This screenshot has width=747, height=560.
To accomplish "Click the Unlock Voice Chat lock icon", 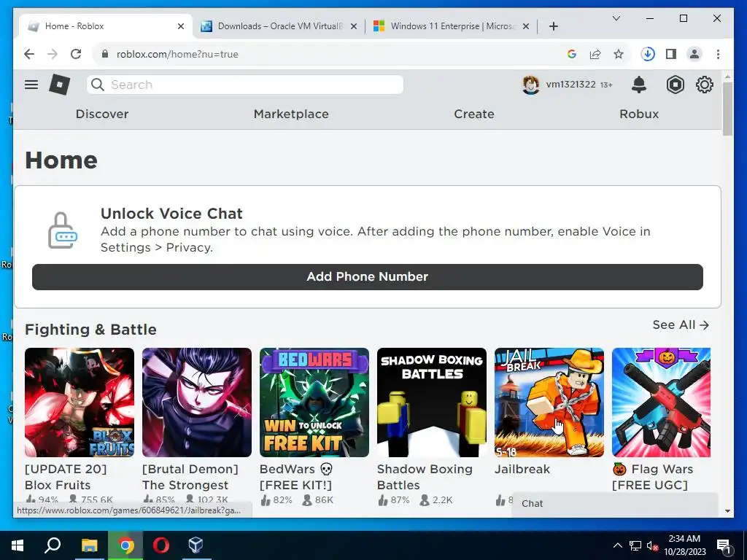I will coord(63,230).
